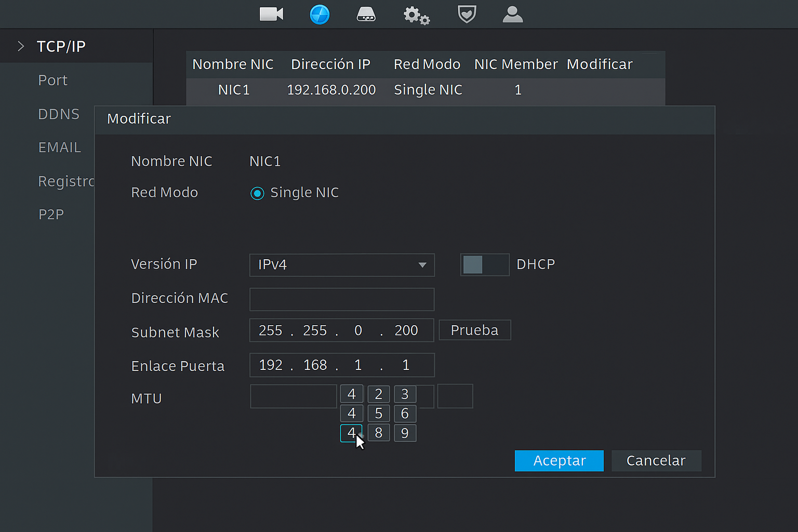Click the Aceptar button
Screen dimensions: 798x532
click(x=559, y=461)
